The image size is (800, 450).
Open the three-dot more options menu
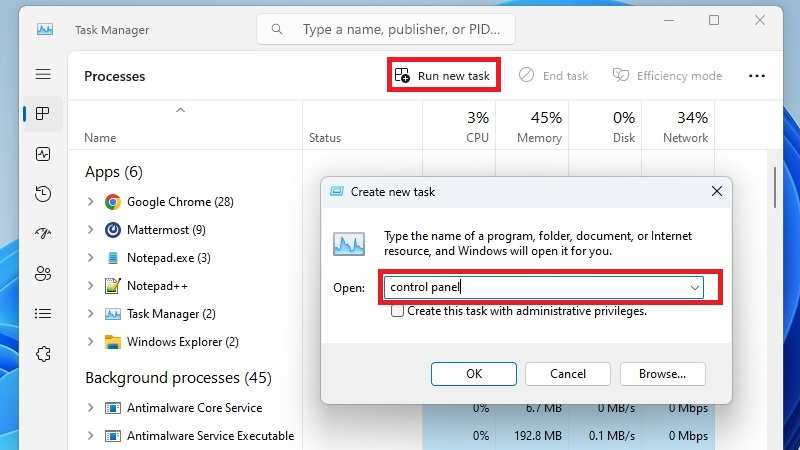point(756,76)
